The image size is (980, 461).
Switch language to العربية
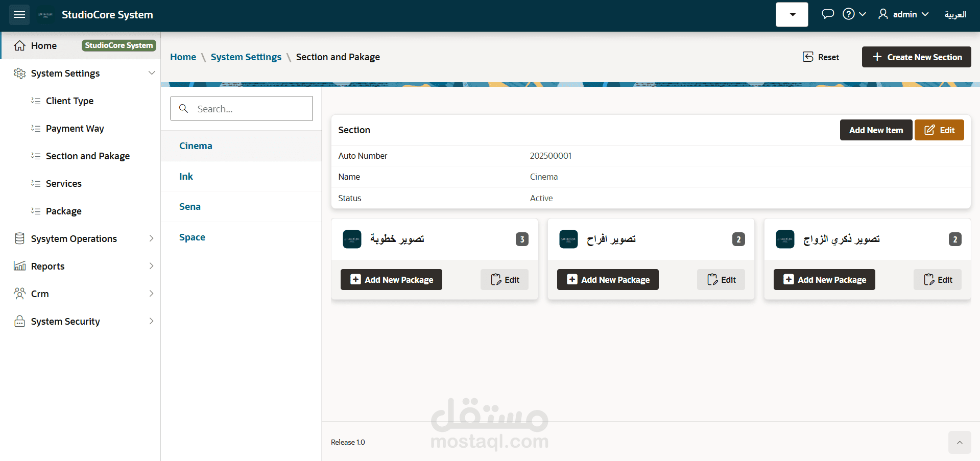coord(955,14)
